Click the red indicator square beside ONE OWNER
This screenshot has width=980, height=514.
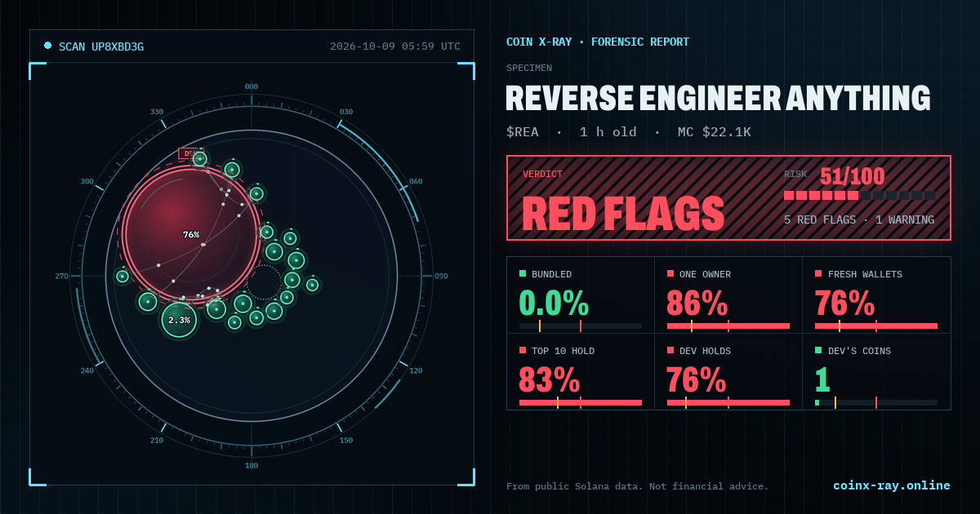[670, 273]
